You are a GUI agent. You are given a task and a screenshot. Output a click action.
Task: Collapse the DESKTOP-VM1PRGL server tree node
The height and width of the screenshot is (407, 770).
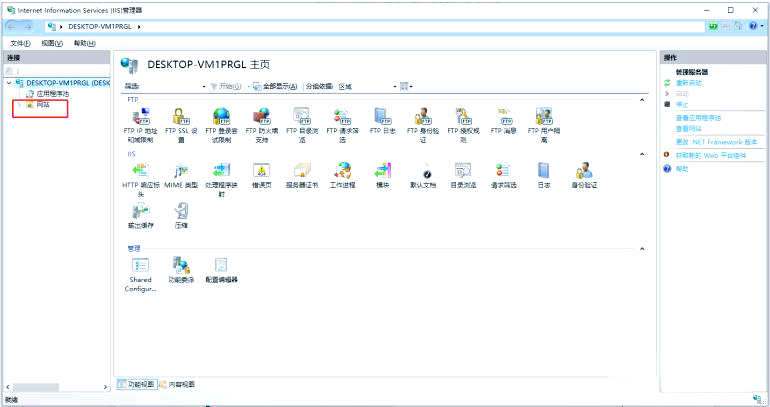tap(9, 83)
